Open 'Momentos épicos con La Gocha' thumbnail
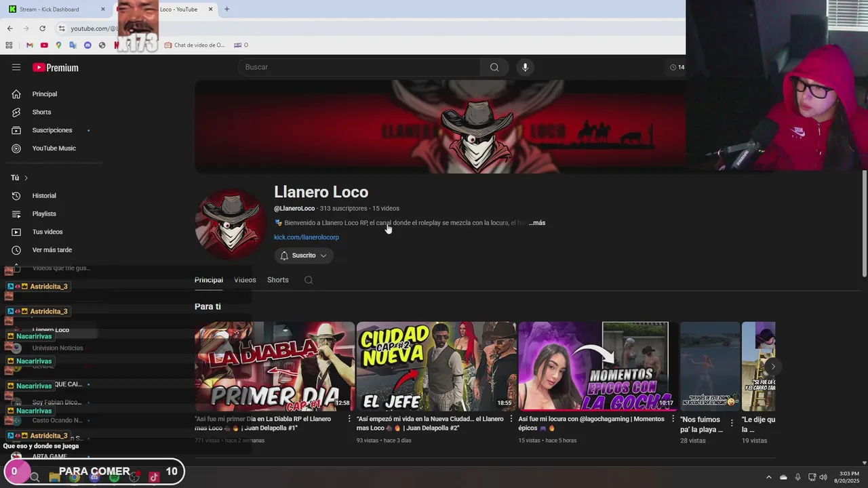 (597, 366)
